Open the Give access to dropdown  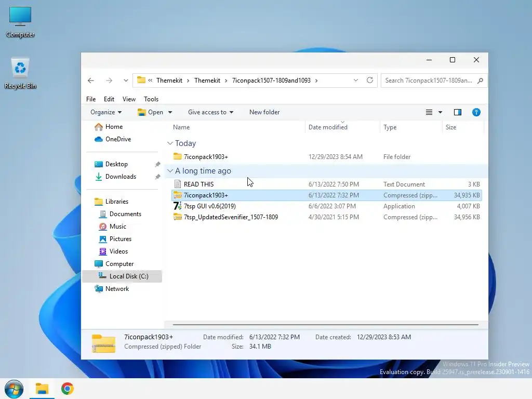tap(211, 112)
